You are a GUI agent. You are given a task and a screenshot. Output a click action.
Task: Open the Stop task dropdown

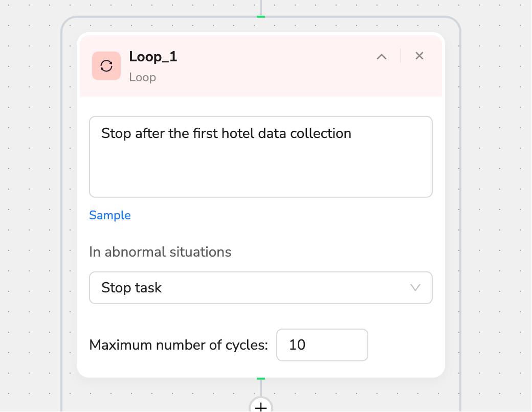260,288
